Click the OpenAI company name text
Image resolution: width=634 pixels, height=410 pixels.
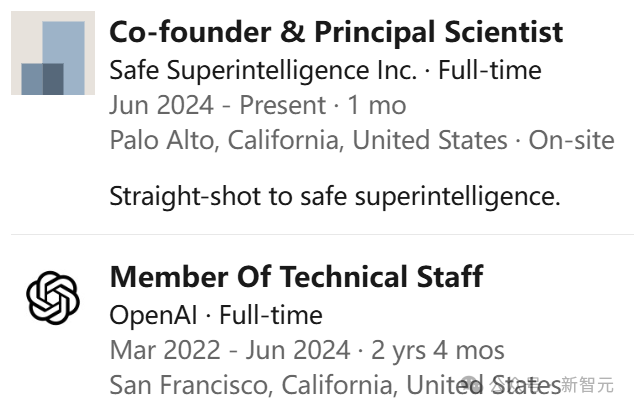tap(153, 315)
